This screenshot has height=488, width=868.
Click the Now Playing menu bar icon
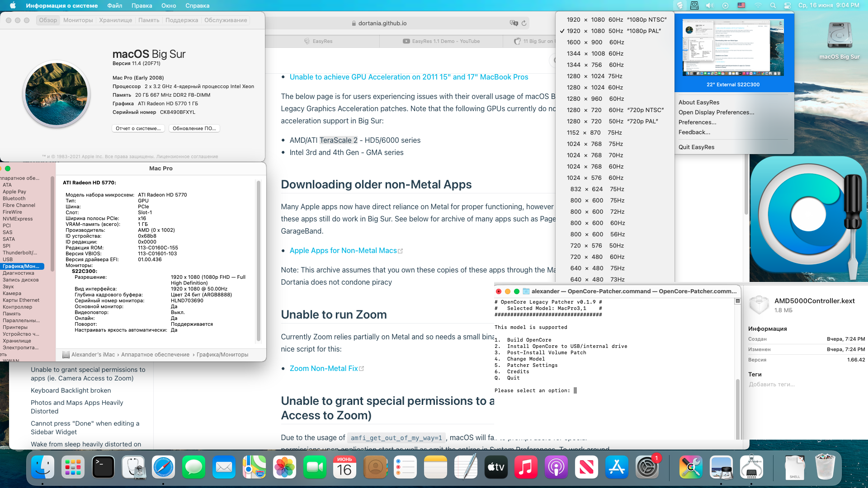tap(725, 5)
